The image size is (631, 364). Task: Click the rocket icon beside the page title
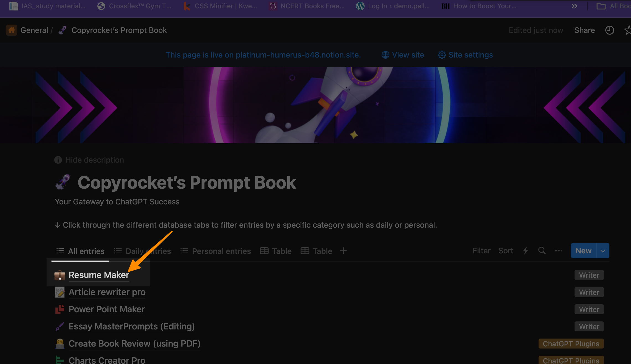[63, 182]
